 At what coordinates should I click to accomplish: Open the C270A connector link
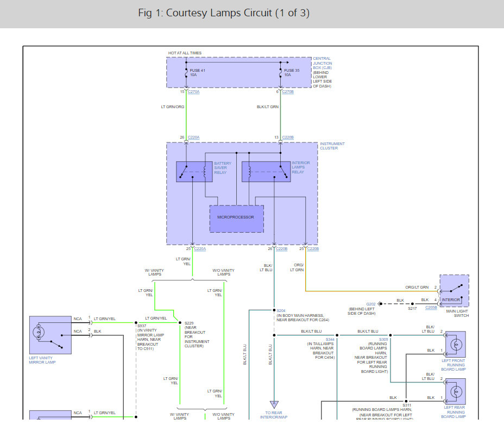[x=193, y=92]
